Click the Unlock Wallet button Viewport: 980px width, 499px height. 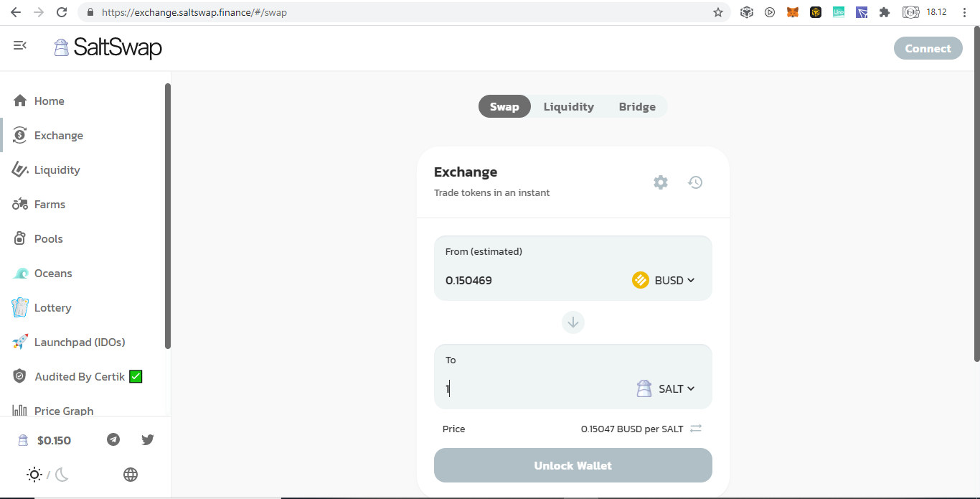tap(573, 465)
